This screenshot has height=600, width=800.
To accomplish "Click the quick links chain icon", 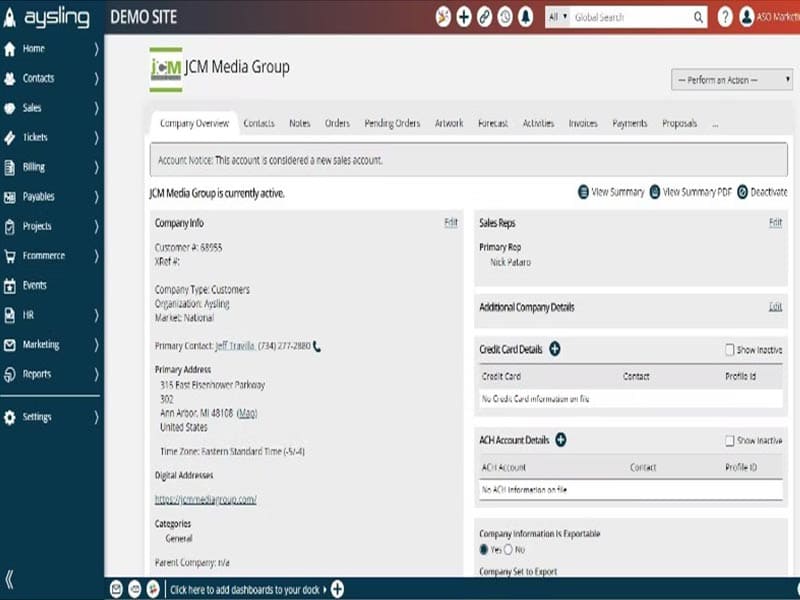I will click(484, 17).
